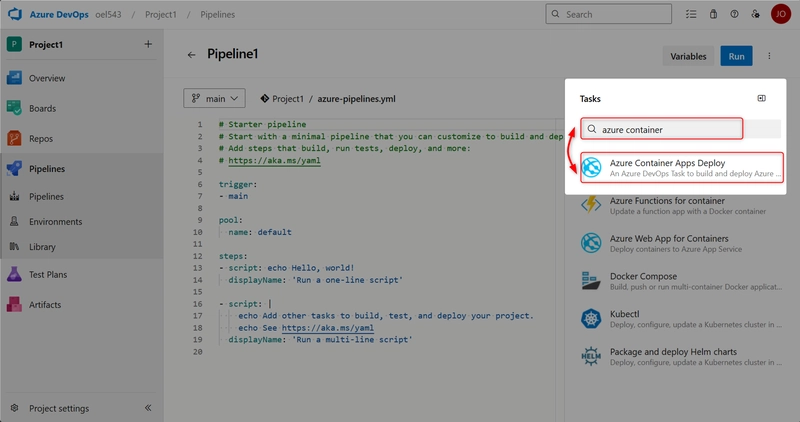This screenshot has height=422, width=800.
Task: Open Project settings link
Action: (58, 408)
